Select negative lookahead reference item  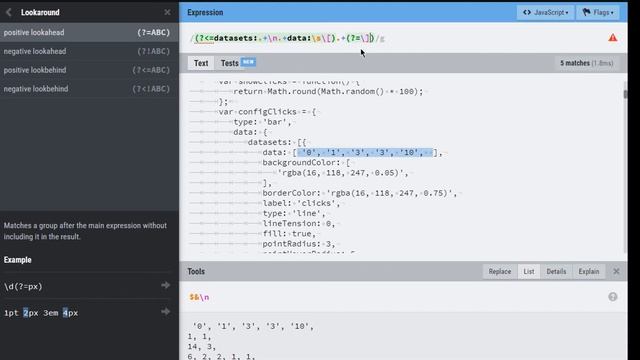89,51
